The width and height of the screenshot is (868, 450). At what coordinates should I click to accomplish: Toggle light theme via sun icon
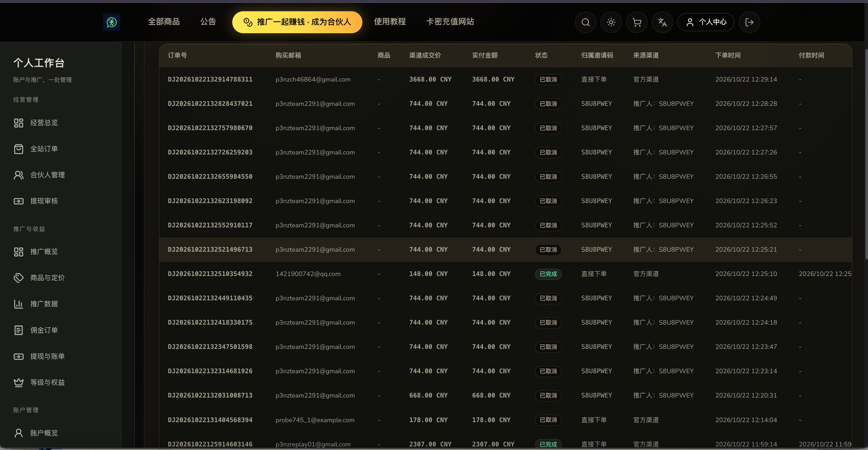pos(611,22)
